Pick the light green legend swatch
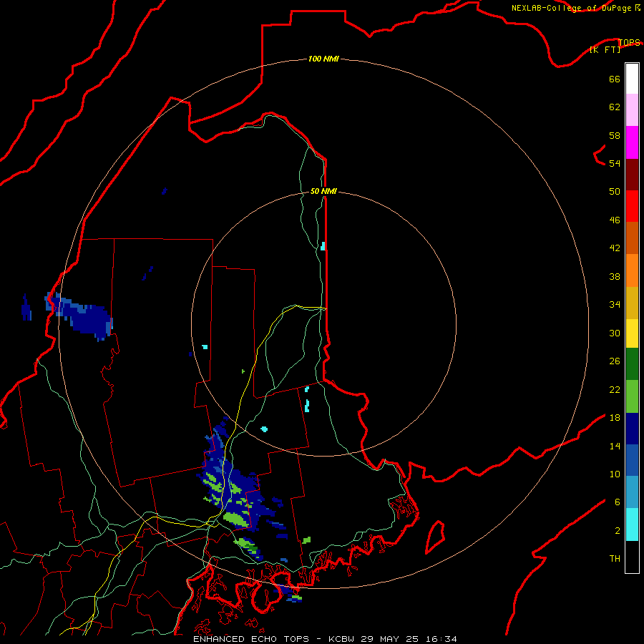 pos(632,396)
